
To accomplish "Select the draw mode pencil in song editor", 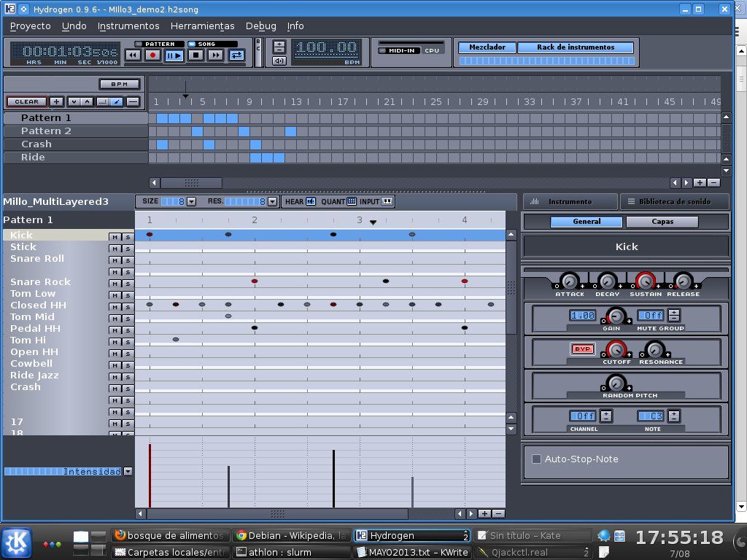I will point(116,101).
